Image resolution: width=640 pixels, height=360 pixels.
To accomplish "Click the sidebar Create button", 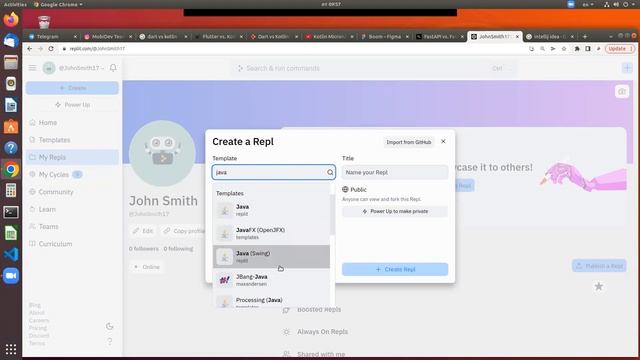I will (x=72, y=88).
